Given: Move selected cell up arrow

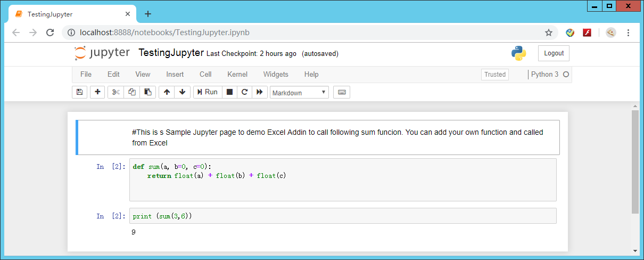Looking at the screenshot, I should coord(167,92).
